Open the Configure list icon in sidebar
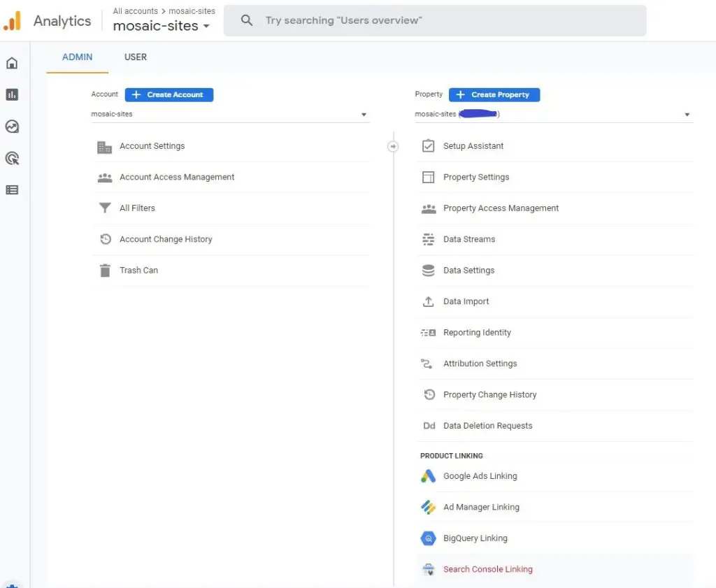 (12, 190)
